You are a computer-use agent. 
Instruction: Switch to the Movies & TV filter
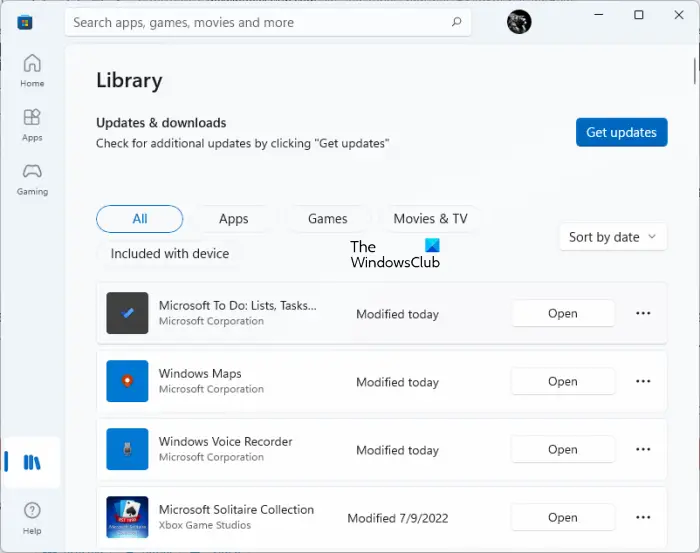click(430, 219)
